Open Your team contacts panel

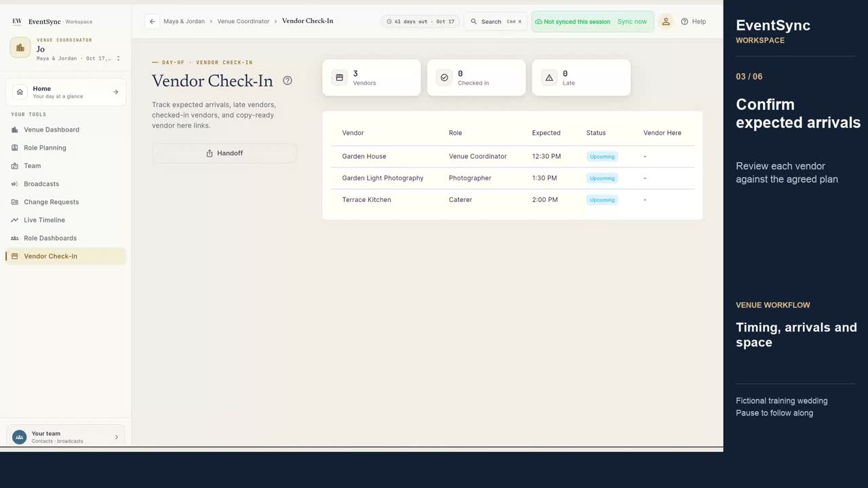[x=66, y=437]
